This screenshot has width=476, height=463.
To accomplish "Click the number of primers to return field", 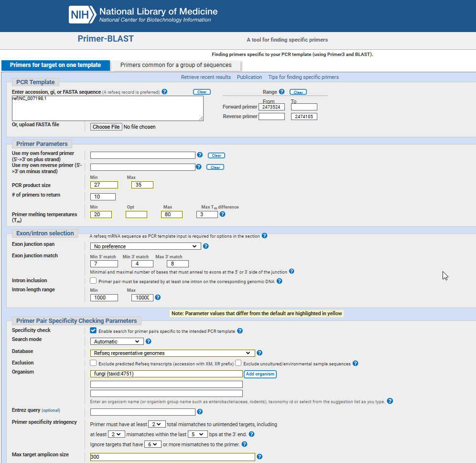I will click(x=103, y=197).
